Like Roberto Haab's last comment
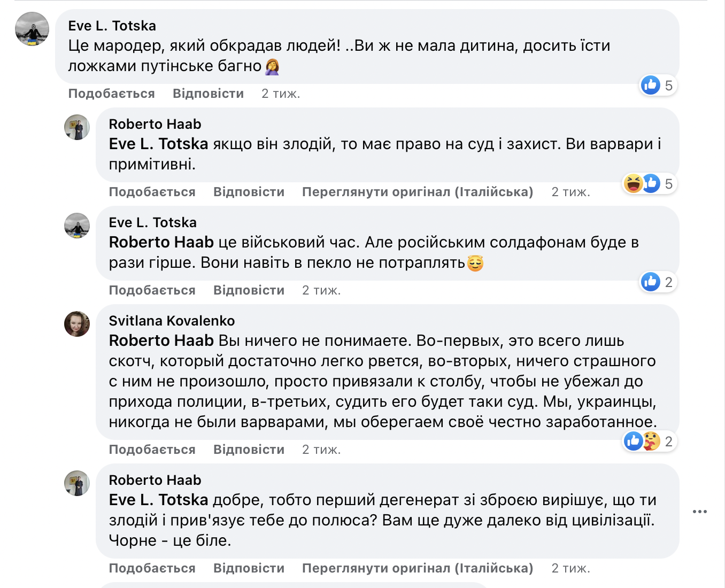The height and width of the screenshot is (588, 725). [152, 568]
